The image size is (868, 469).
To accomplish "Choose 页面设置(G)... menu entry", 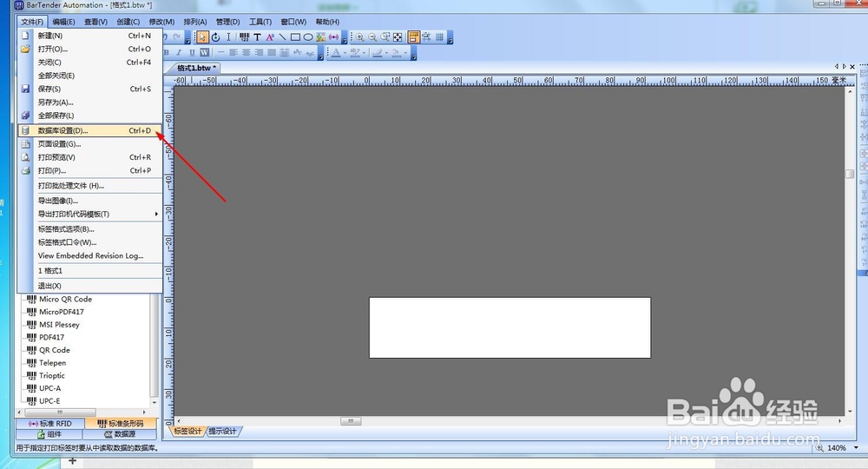I will (90, 144).
